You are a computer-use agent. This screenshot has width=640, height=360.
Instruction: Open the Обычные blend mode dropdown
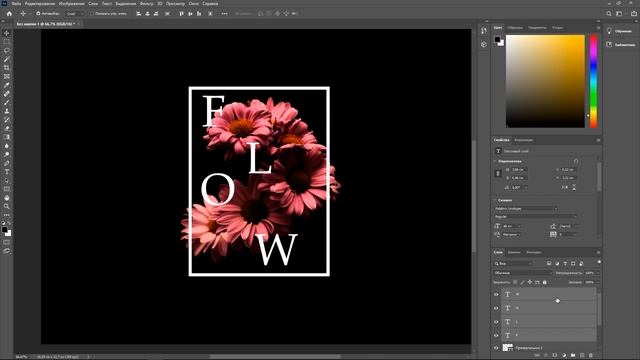(523, 273)
